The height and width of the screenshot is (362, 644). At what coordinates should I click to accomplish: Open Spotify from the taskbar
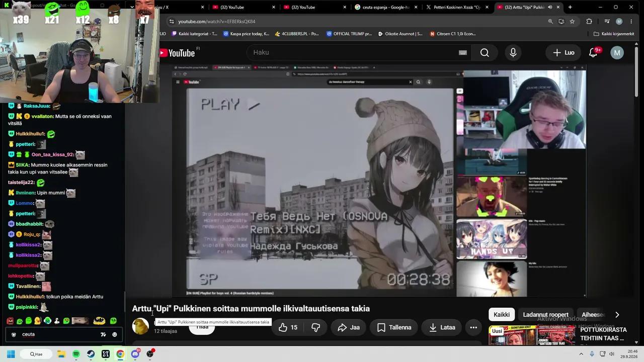pos(76,354)
